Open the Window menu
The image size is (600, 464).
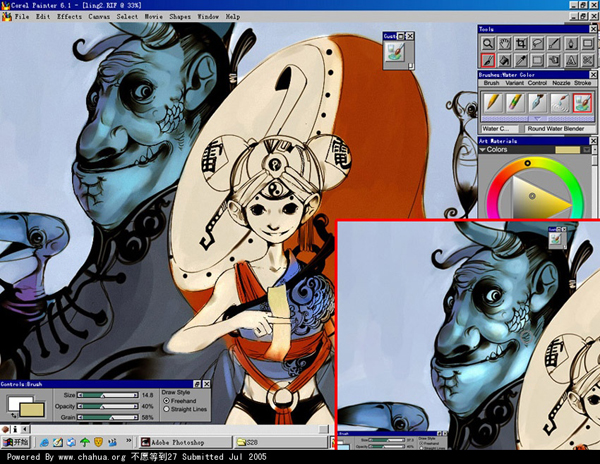(x=208, y=16)
